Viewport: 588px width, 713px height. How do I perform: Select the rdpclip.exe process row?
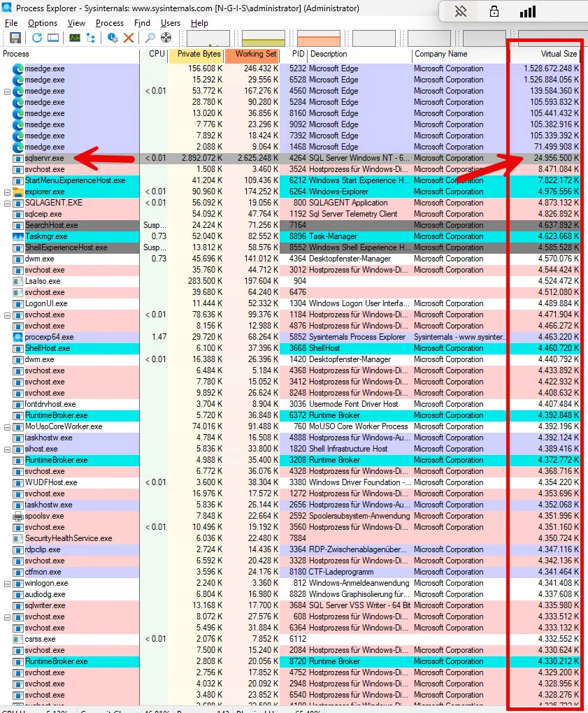(x=291, y=549)
